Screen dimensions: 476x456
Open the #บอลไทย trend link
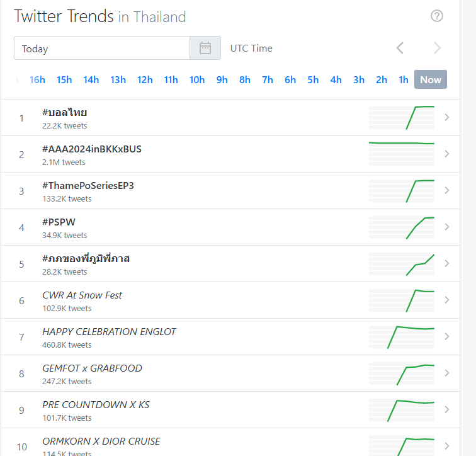click(x=65, y=113)
